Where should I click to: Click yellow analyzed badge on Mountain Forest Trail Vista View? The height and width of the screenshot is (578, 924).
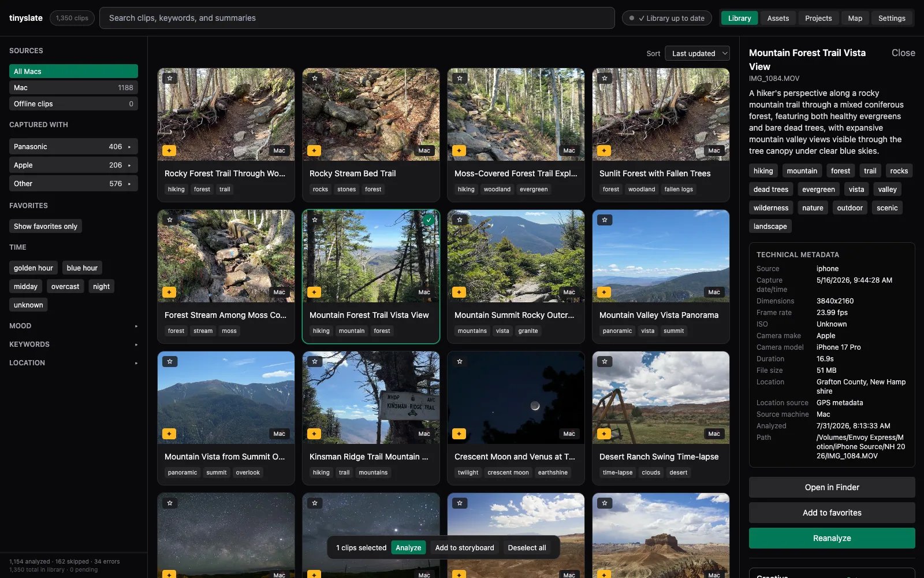point(314,292)
